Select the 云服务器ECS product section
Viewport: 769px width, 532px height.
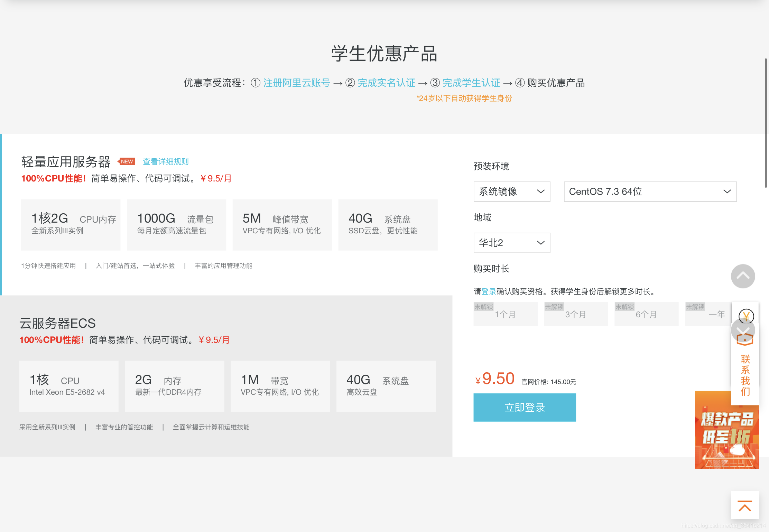[226, 376]
